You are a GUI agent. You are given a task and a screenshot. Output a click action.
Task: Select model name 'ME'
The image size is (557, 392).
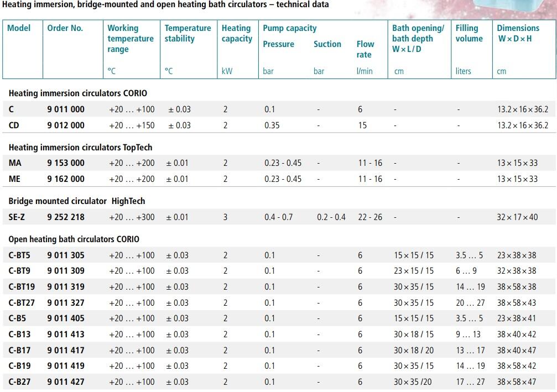pyautogui.click(x=14, y=179)
